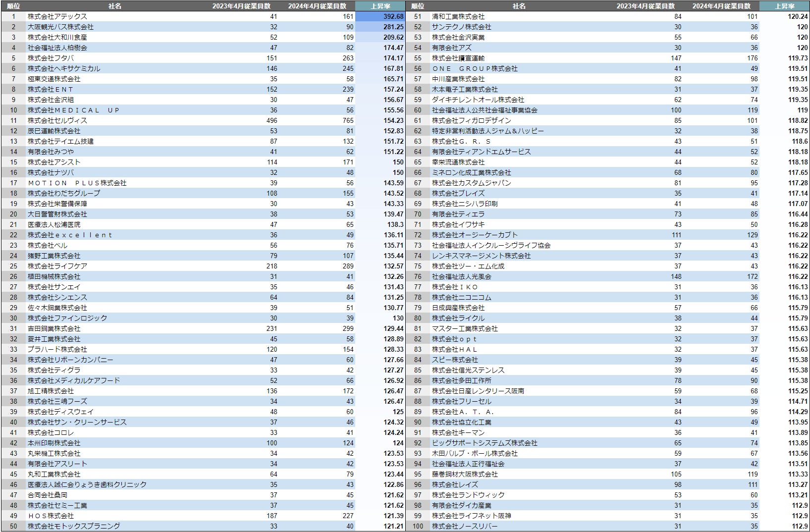Viewport: 810px width, 532px height.
Task: Select the 120.24 rate for 清和工業
Action: click(798, 16)
